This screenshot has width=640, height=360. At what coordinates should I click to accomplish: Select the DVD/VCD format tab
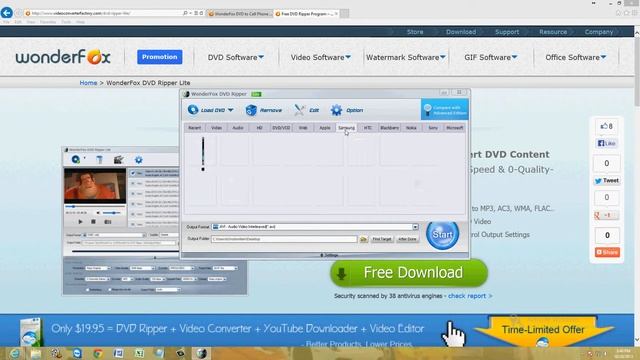(x=281, y=128)
